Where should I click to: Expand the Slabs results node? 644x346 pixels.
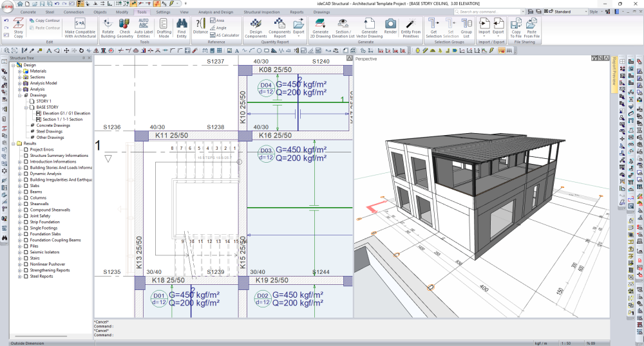(x=20, y=186)
